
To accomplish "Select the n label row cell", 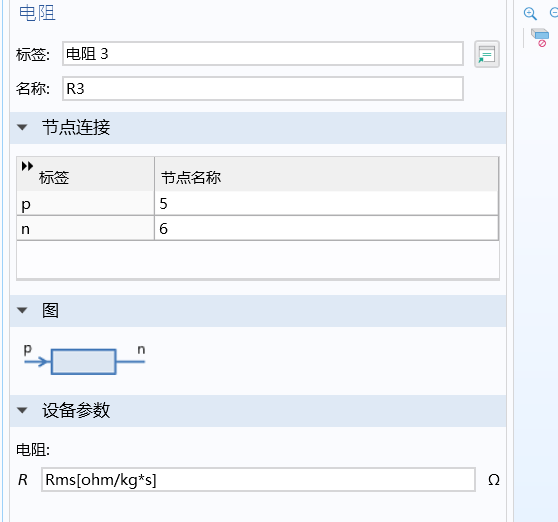I will [x=85, y=228].
